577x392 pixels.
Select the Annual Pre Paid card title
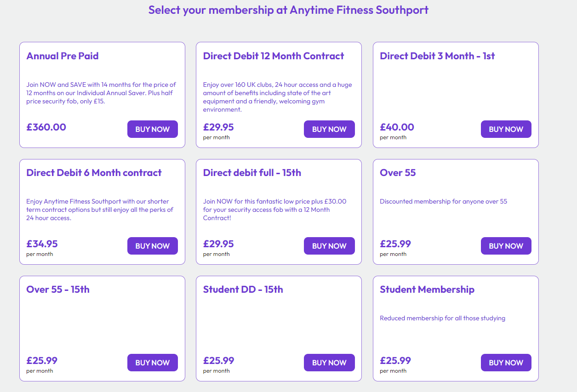(63, 56)
